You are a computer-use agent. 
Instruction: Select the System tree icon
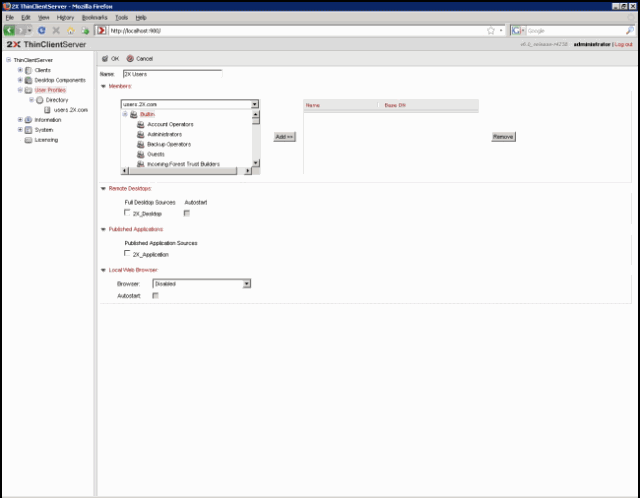(29, 130)
